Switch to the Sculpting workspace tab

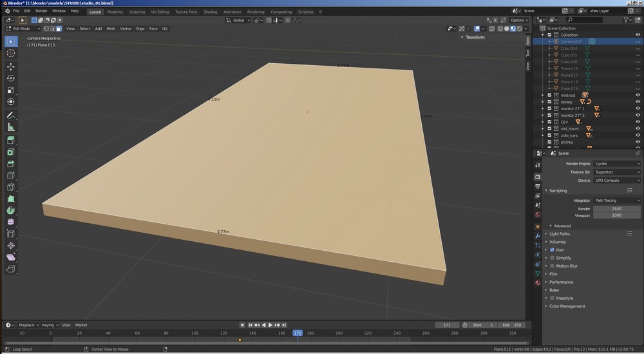coord(137,12)
